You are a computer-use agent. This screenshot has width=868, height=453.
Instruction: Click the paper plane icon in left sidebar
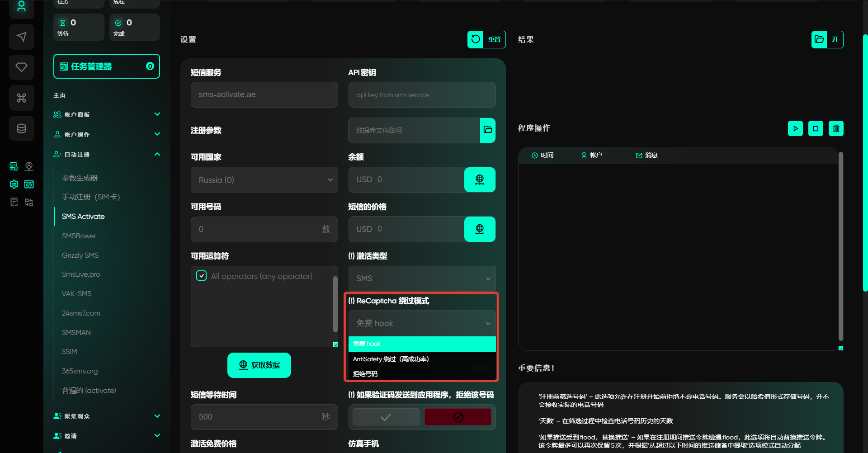pyautogui.click(x=21, y=37)
